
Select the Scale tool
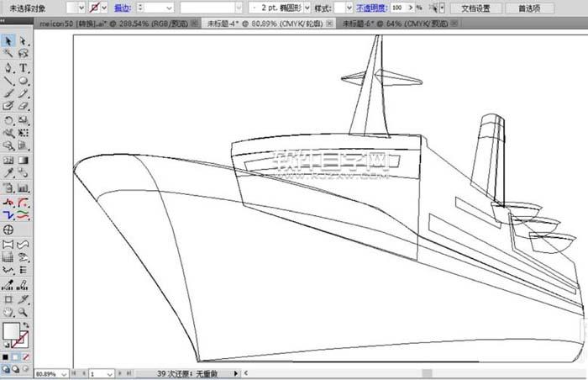24,120
